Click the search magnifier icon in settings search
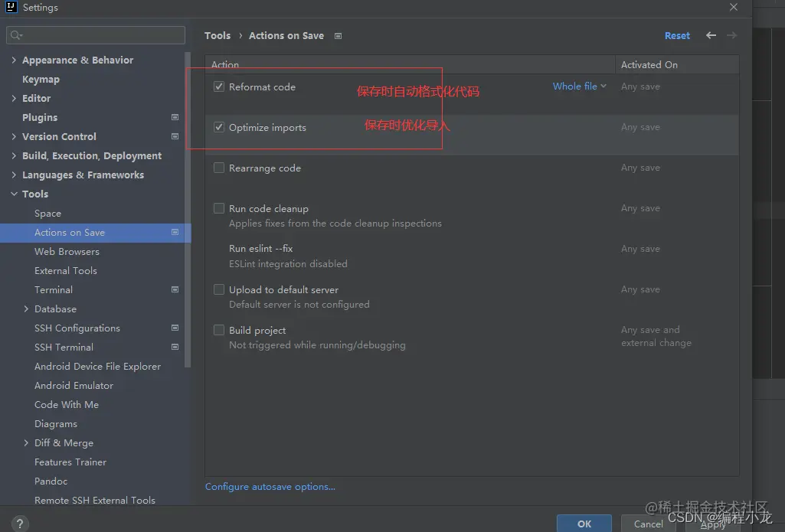Image resolution: width=785 pixels, height=532 pixels. (x=16, y=35)
